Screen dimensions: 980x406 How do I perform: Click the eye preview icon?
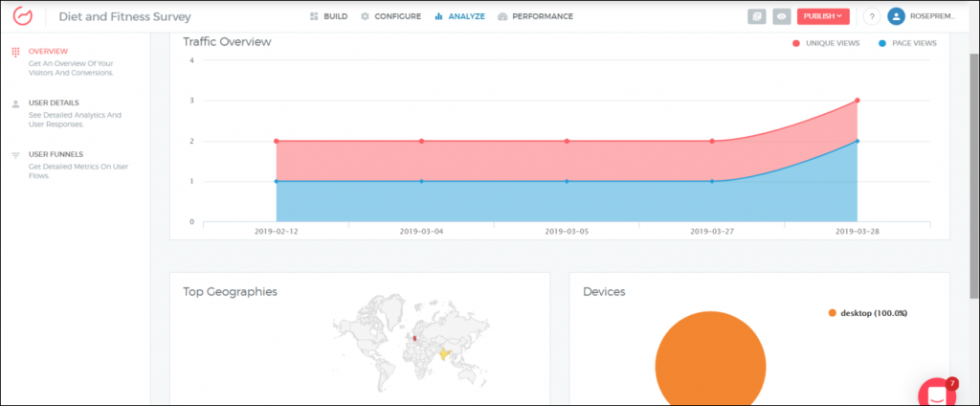pyautogui.click(x=782, y=16)
